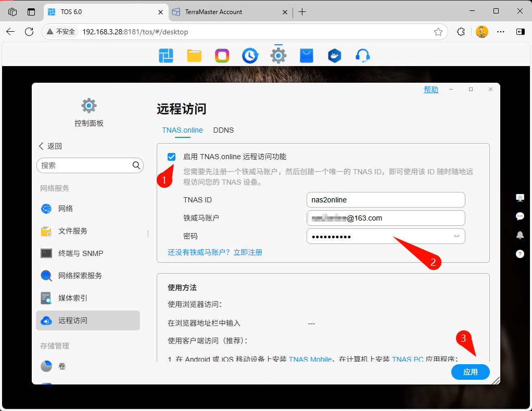The image size is (532, 411).
Task: Close the TerraMaster Account tab
Action: point(285,12)
